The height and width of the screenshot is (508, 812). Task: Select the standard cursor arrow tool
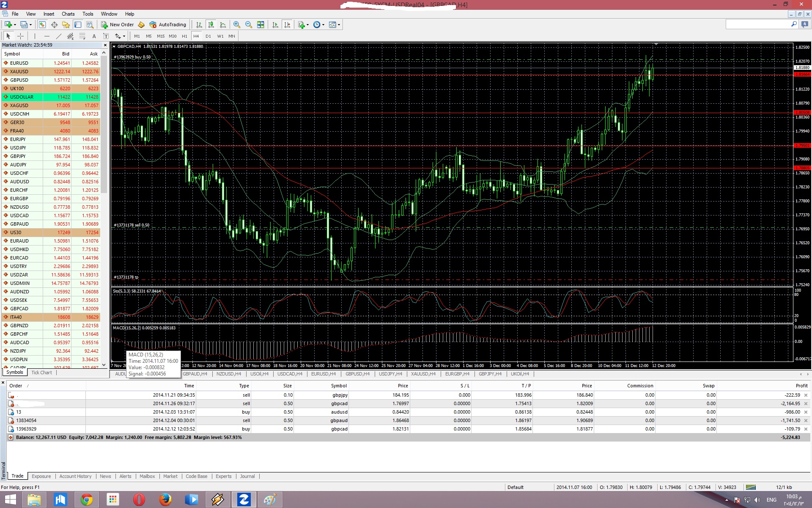pos(8,36)
